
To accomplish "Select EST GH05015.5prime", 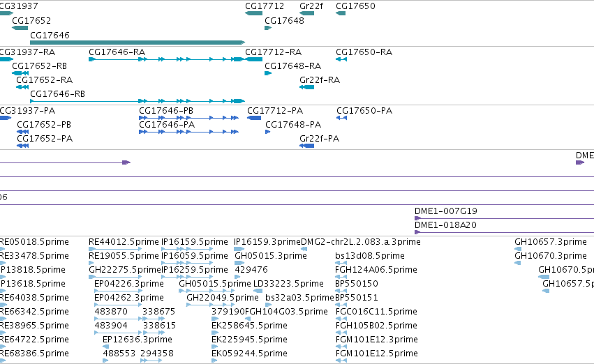I will (215, 284).
